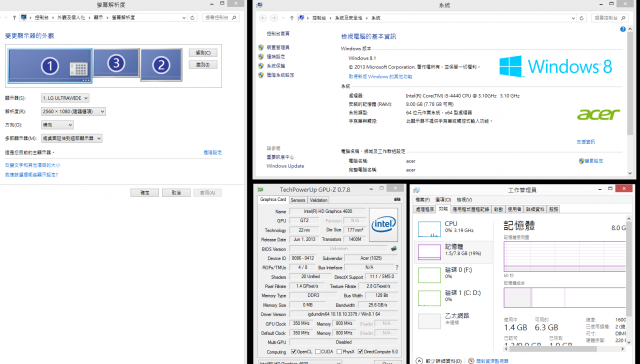Toggle the OpenCL checkbox in GPU-Z
This screenshot has width=640, height=364.
point(293,352)
